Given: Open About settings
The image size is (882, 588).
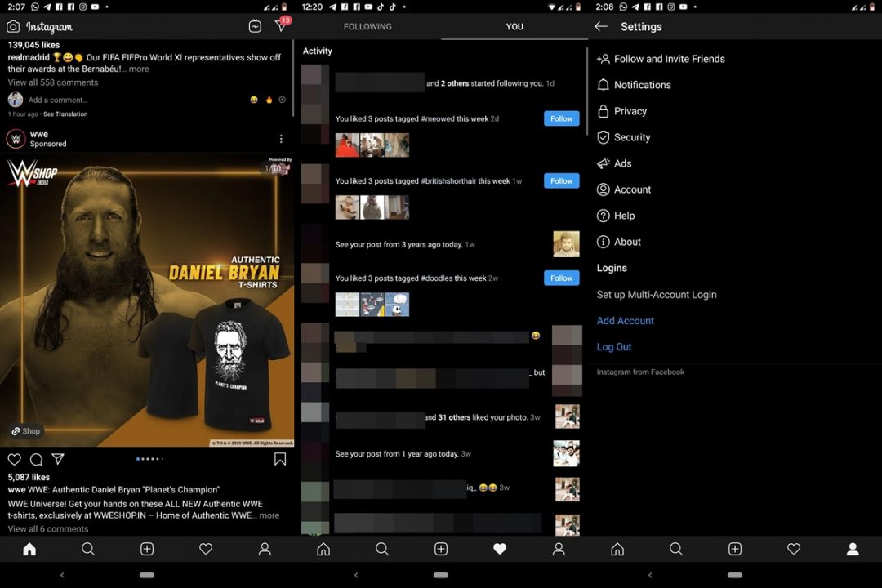Looking at the screenshot, I should pos(619,242).
